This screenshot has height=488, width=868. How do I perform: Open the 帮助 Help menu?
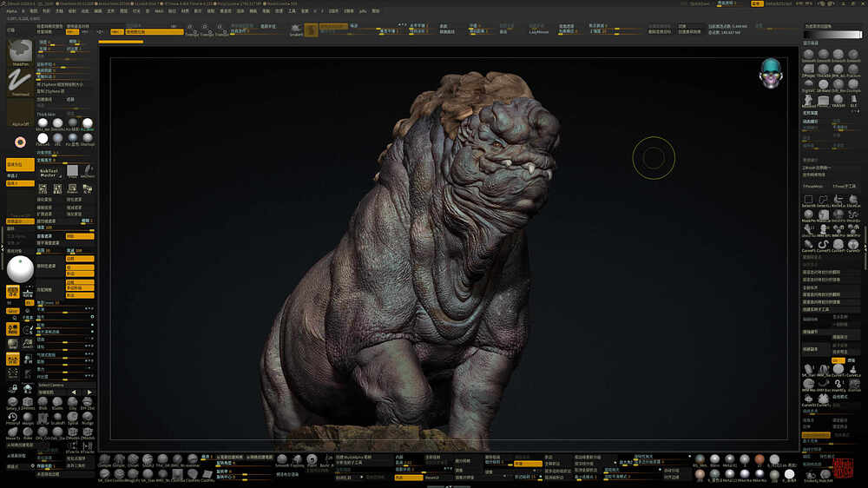375,11
